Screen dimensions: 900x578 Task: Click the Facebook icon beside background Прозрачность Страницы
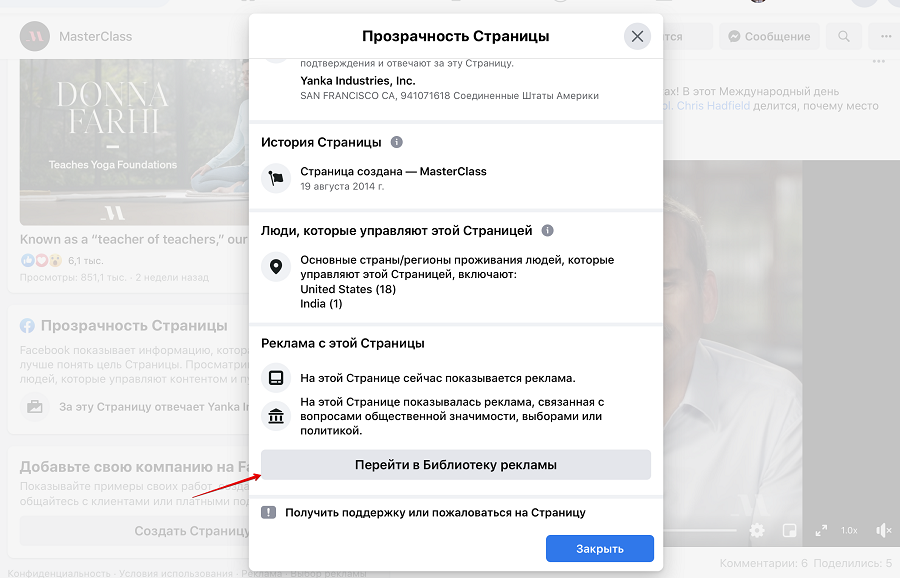pyautogui.click(x=28, y=326)
